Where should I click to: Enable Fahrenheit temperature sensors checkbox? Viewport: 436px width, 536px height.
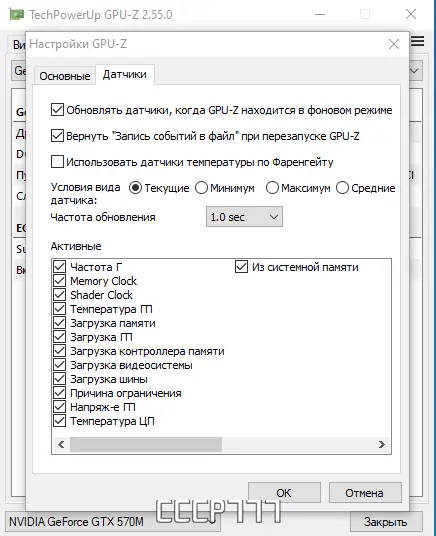[57, 162]
